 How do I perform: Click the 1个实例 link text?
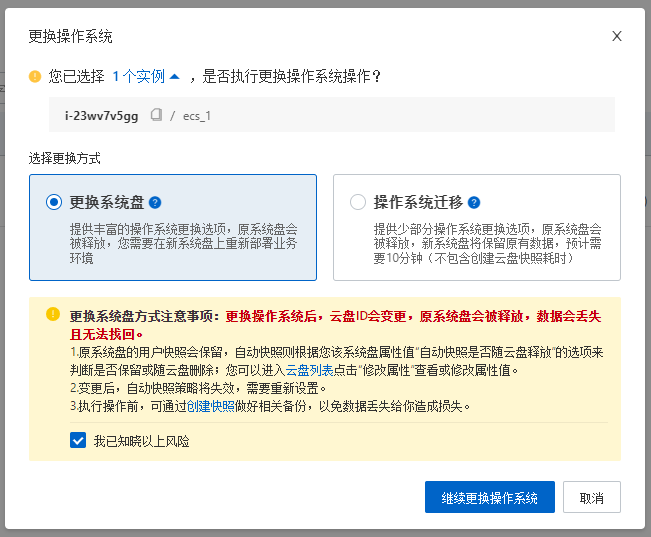(138, 76)
